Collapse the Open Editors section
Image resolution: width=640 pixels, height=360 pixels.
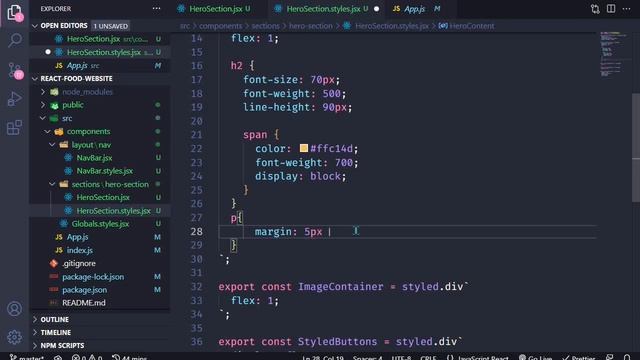(x=35, y=26)
